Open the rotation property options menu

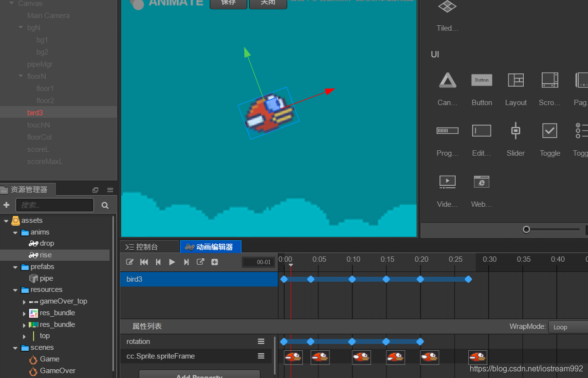click(261, 342)
